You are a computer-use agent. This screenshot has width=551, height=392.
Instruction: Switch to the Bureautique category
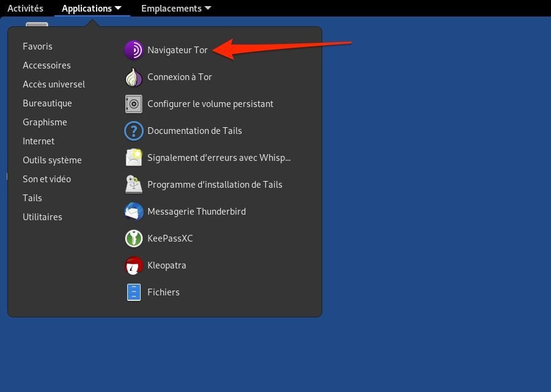(x=48, y=103)
